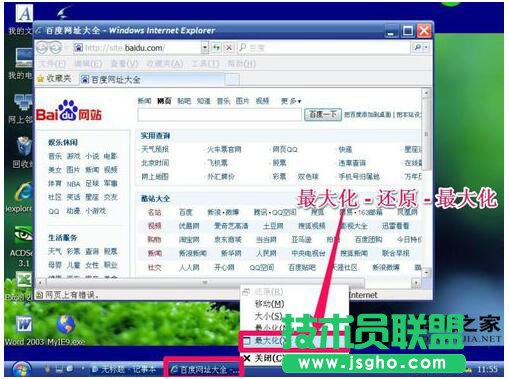Open the 网页QQ link
The image size is (509, 379).
click(285, 149)
